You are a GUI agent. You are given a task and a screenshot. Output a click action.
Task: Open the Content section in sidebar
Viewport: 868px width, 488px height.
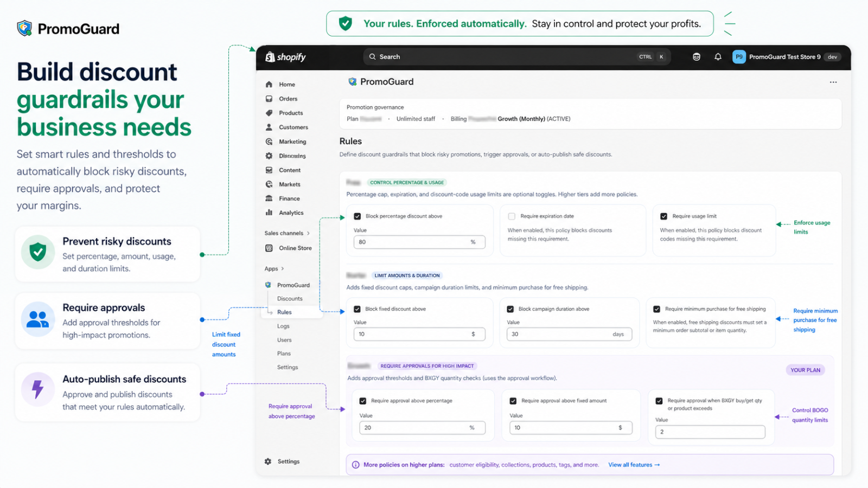pos(290,170)
